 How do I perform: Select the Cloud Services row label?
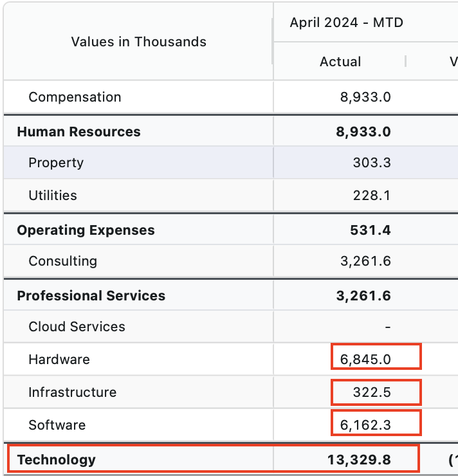(77, 327)
